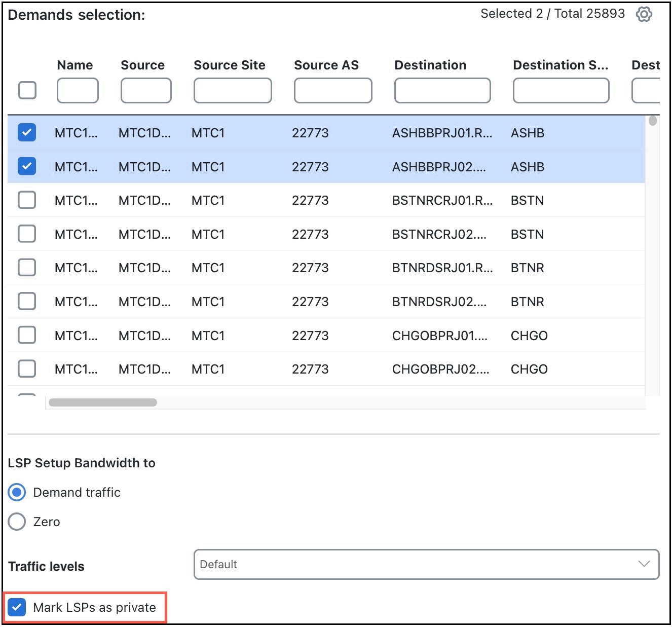
Task: Open the table settings gear icon
Action: 644,14
